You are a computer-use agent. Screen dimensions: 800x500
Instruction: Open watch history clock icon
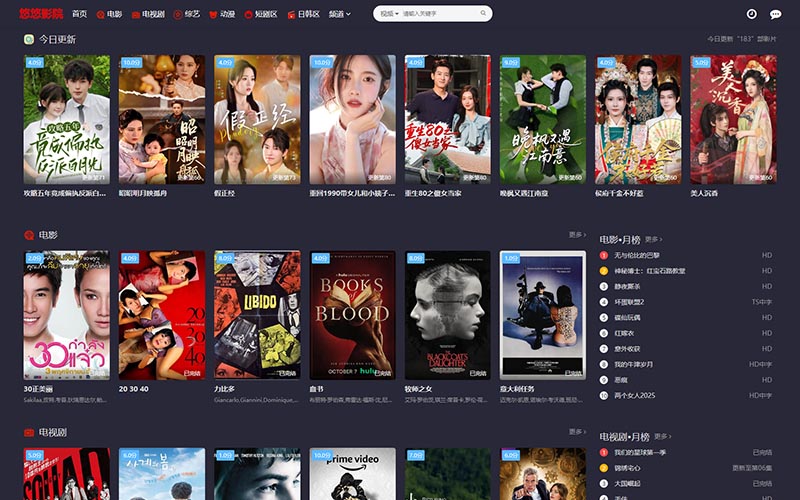tap(752, 14)
